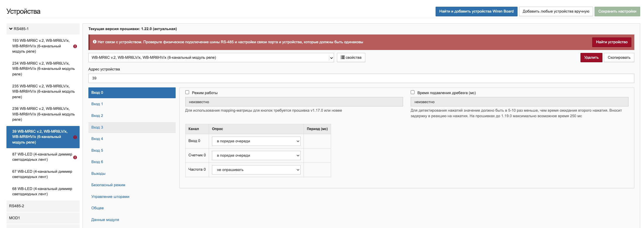Screen dimensions: 644x228
Task: Open properties via the list icon button
Action: [351, 58]
